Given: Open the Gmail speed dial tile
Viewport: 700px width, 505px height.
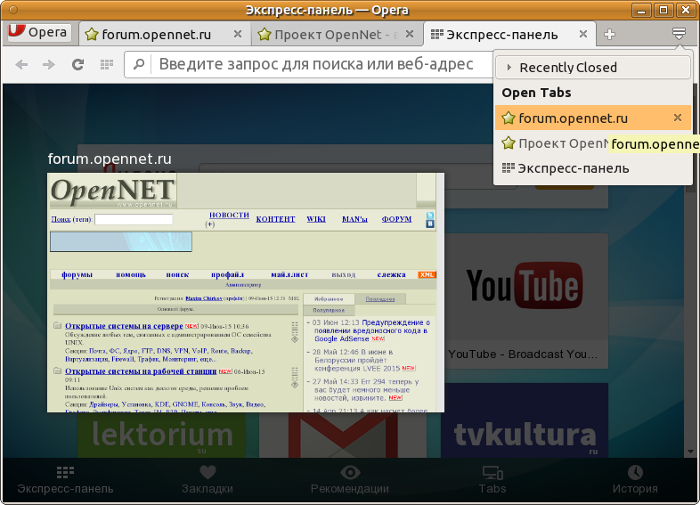Looking at the screenshot, I should pyautogui.click(x=343, y=435).
